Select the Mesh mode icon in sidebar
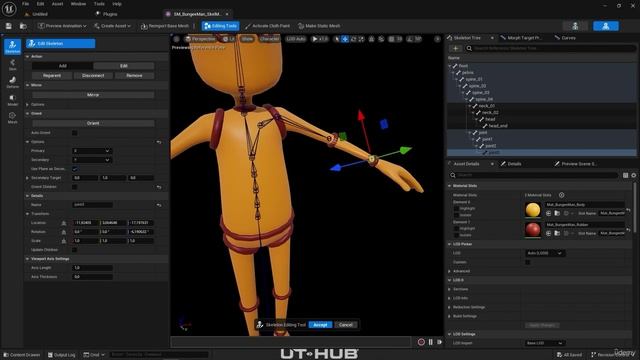 click(x=12, y=118)
